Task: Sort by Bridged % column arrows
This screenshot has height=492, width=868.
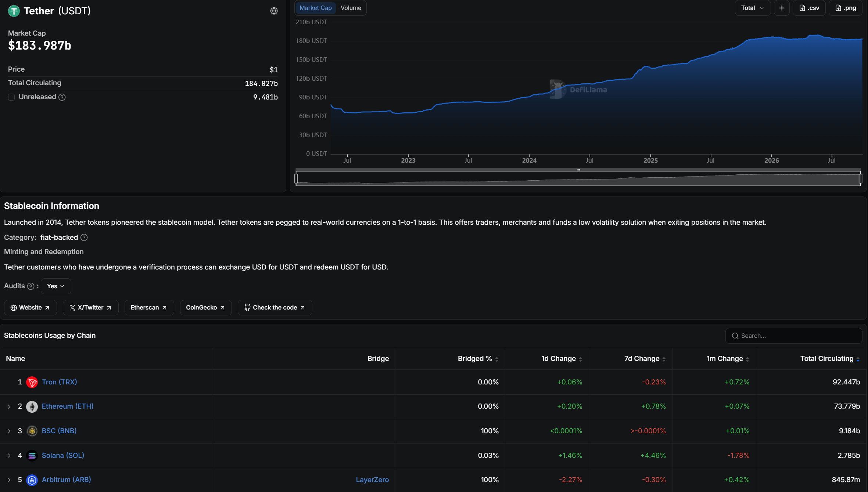Action: click(497, 359)
